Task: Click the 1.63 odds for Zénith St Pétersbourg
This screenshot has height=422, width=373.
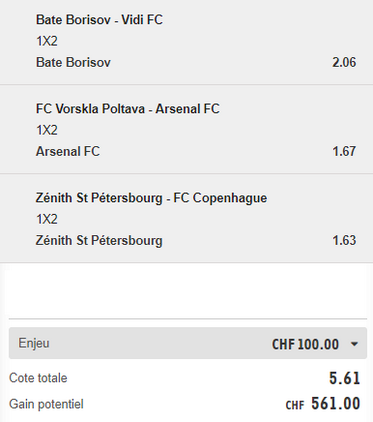Action: point(344,240)
